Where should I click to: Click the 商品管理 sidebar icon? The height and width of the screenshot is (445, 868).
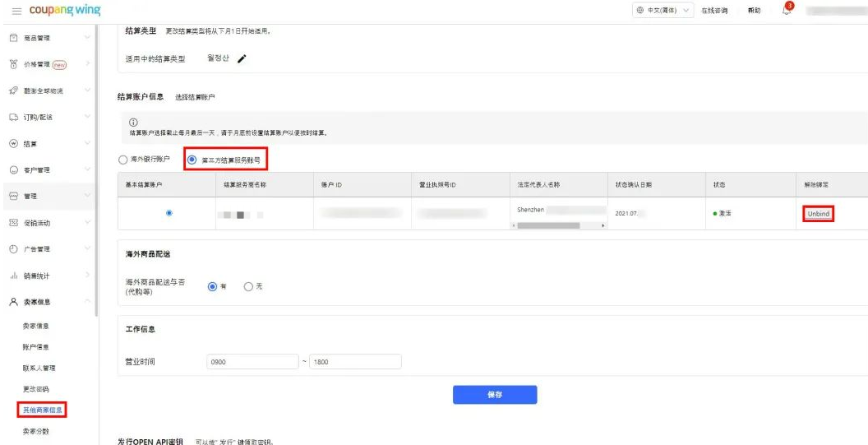click(x=13, y=39)
